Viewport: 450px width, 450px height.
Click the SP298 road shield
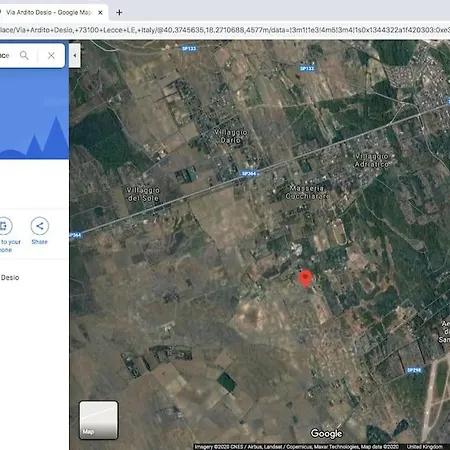click(x=414, y=370)
